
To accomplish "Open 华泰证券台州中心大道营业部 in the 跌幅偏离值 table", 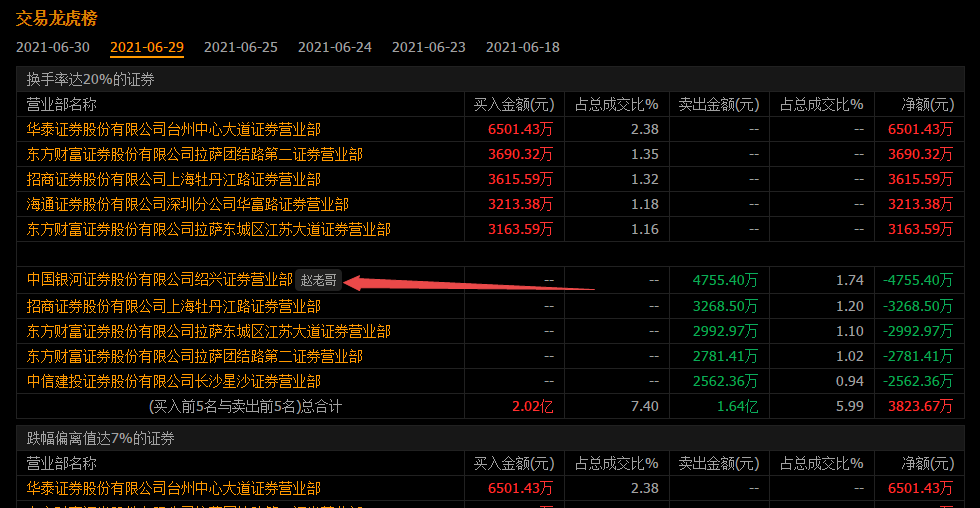I will point(174,488).
